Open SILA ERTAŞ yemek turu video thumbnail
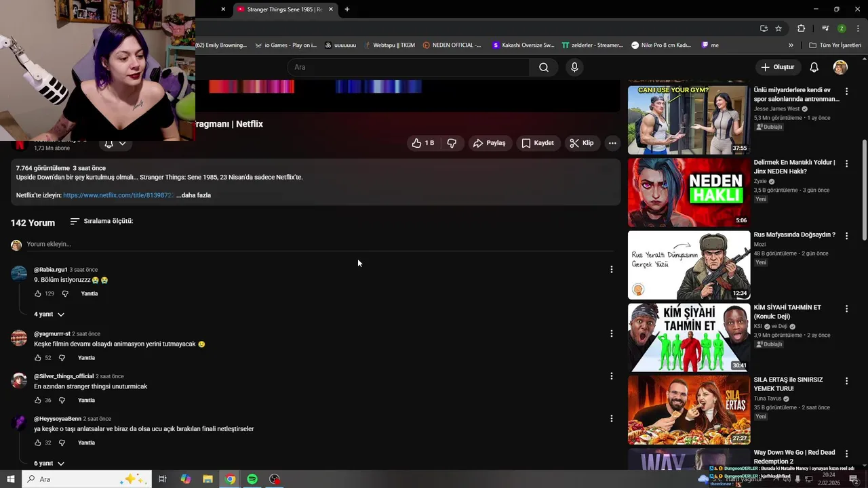Viewport: 868px width, 488px height. click(689, 410)
